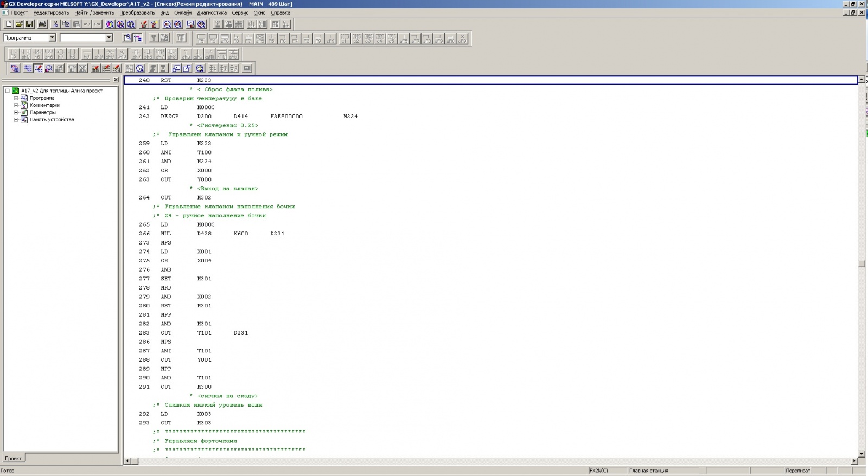Copy selection using the copy icon
Image resolution: width=868 pixels, height=476 pixels.
[66, 24]
